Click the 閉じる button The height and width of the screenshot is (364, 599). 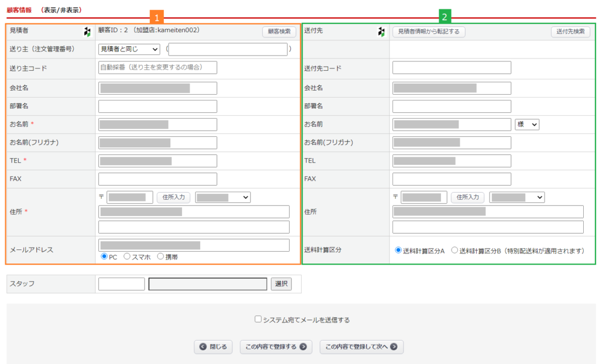click(214, 347)
